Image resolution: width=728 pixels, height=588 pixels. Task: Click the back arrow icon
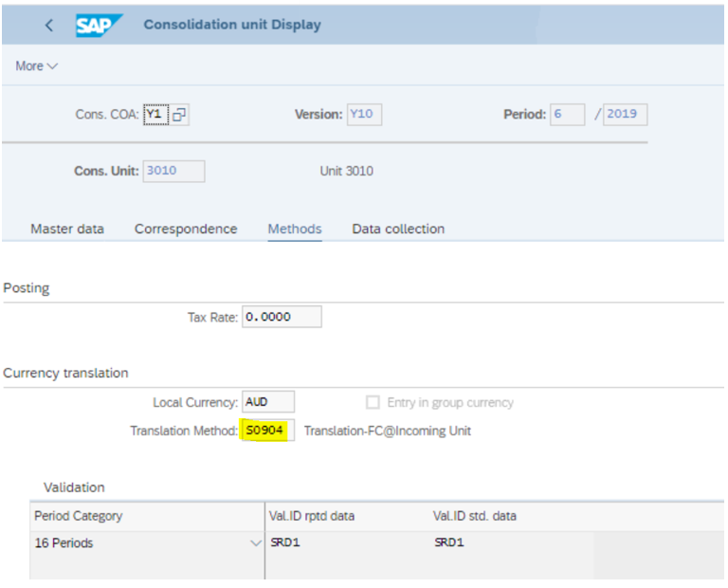pos(49,25)
